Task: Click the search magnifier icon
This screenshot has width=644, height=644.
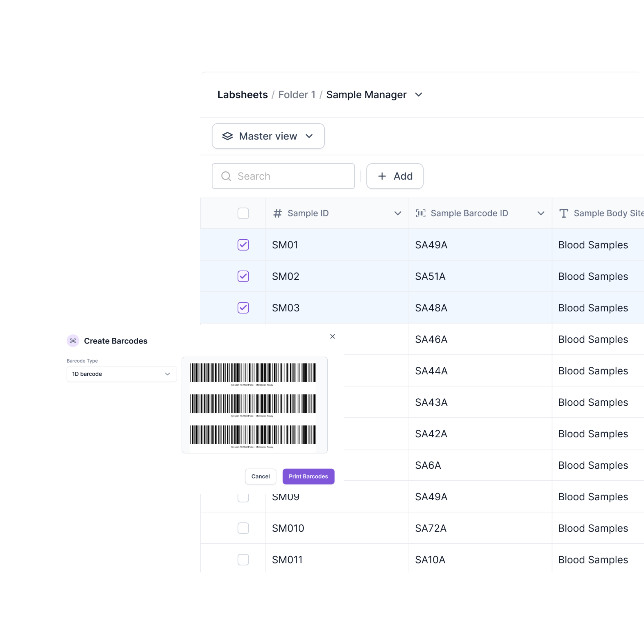Action: 226,176
